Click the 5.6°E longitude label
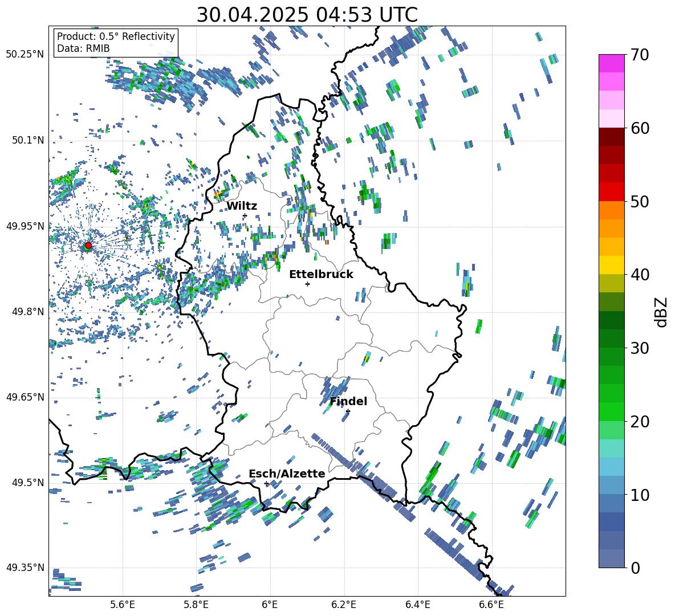Screen dimensions: 675x616 123,605
